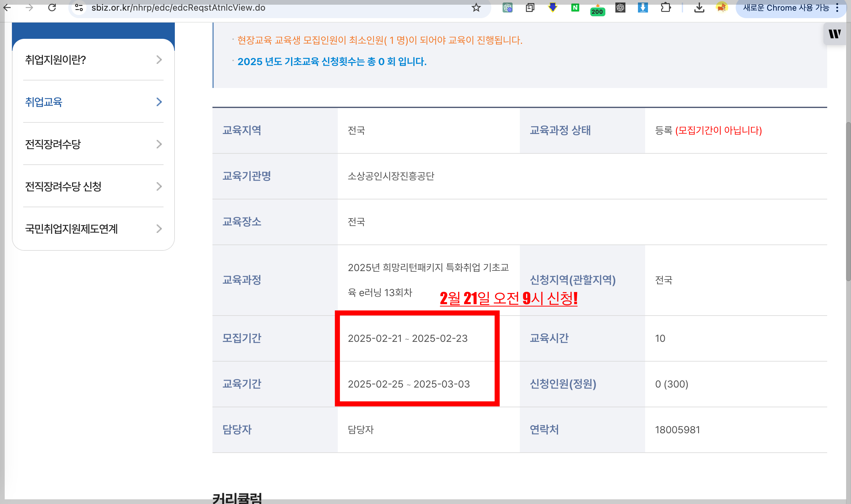Image resolution: width=851 pixels, height=504 pixels.
Task: Bookmark this page with the star icon
Action: (x=476, y=8)
